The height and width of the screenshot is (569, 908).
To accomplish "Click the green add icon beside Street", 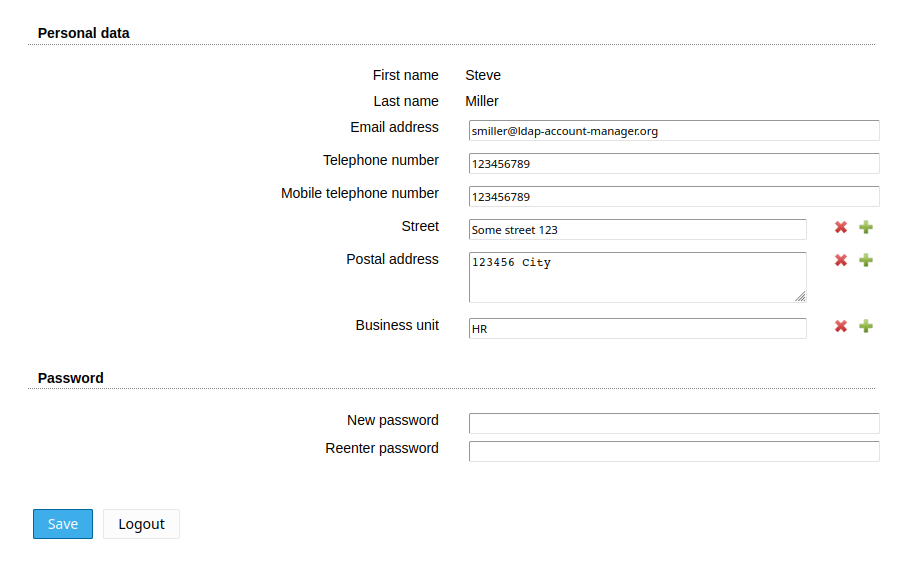I will pos(866,228).
